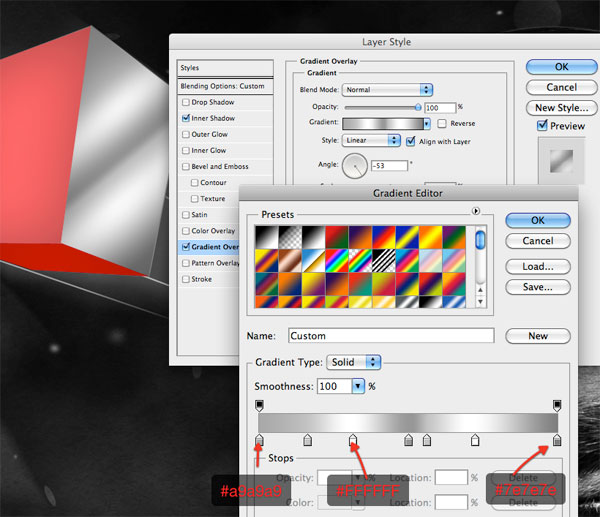The image size is (600, 517).
Task: Select the Gradient Overlay list entry
Action: click(x=209, y=247)
